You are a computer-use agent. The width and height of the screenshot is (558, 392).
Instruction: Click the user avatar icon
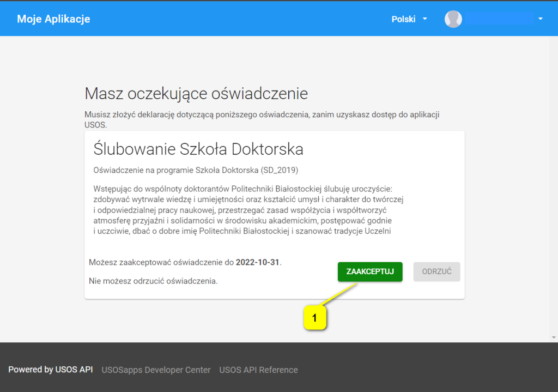[x=453, y=19]
